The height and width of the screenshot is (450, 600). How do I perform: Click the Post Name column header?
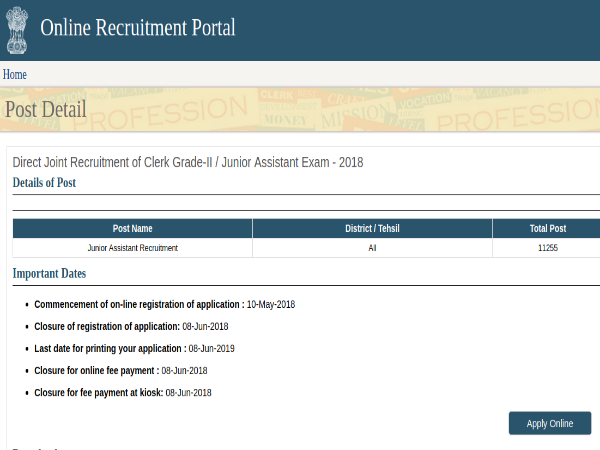132,229
